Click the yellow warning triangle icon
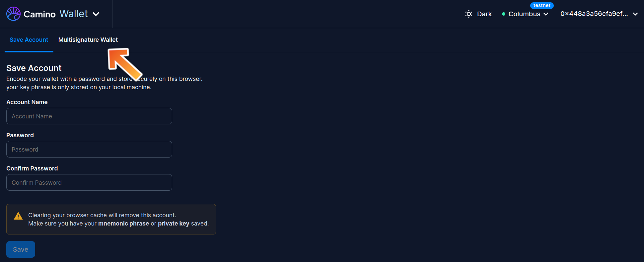This screenshot has height=262, width=644. click(x=18, y=216)
